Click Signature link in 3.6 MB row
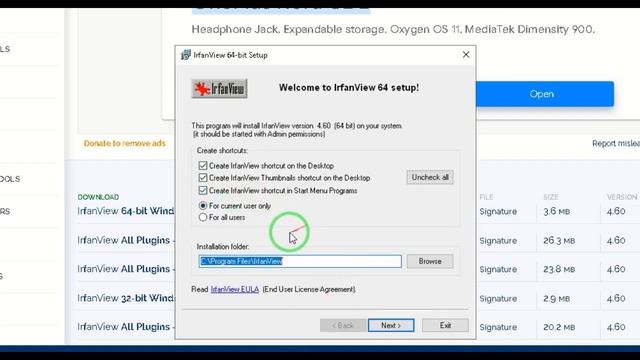 pos(498,211)
